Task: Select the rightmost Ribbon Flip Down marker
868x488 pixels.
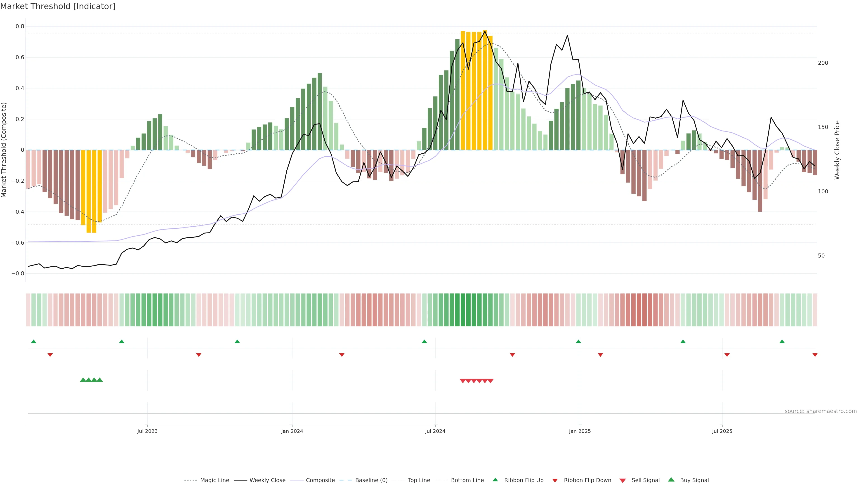Action: pos(815,355)
